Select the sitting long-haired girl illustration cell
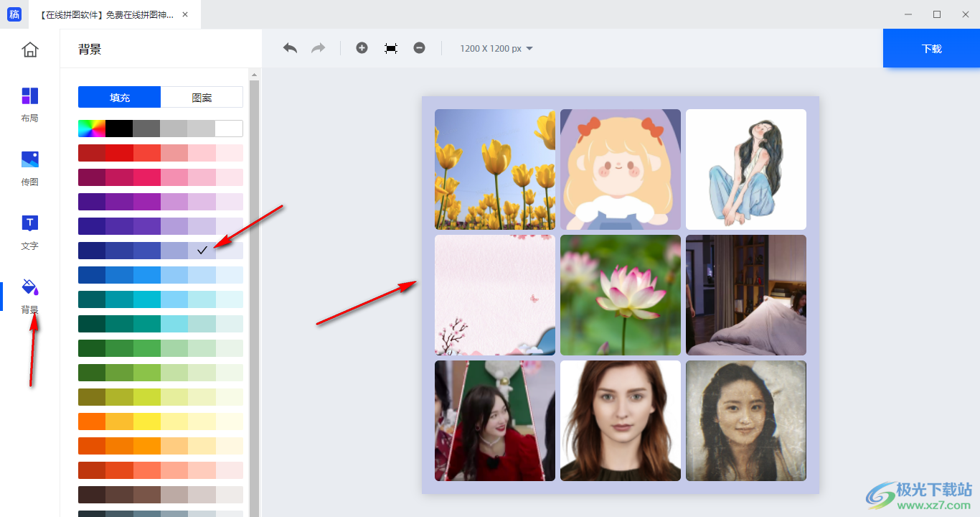The image size is (980, 517). click(746, 169)
